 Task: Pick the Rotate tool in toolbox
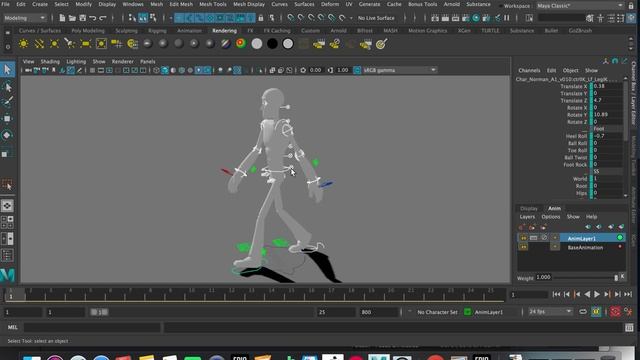coord(7,135)
